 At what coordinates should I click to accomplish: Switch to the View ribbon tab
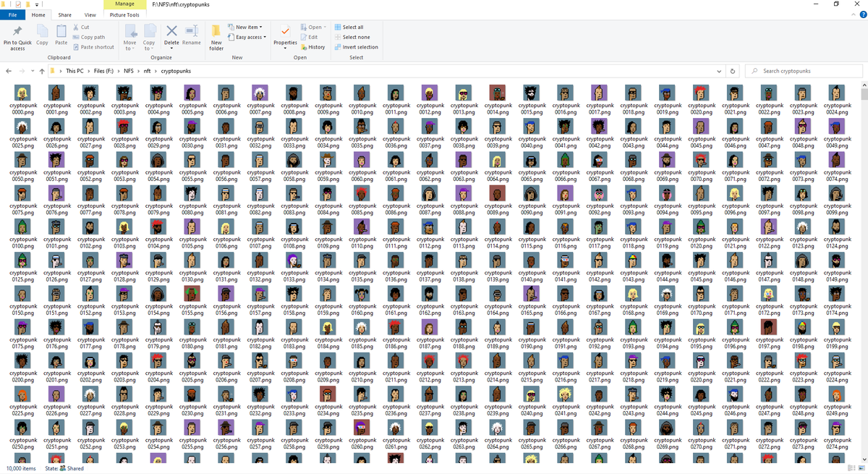pyautogui.click(x=90, y=14)
